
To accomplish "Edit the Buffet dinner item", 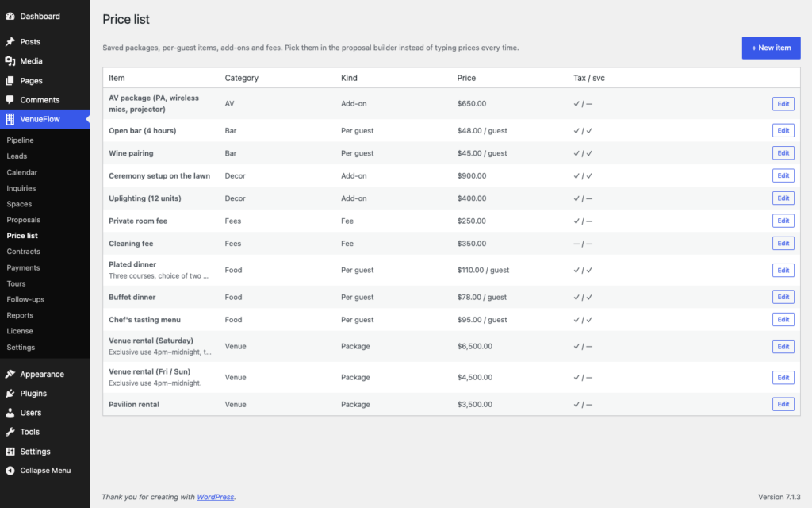I will coord(783,297).
